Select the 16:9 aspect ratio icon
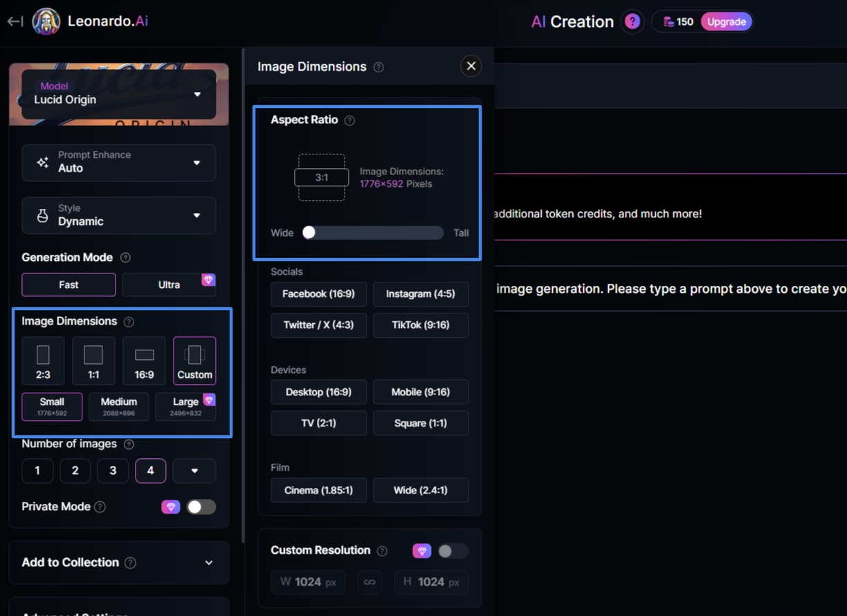This screenshot has width=847, height=616. coord(144,360)
